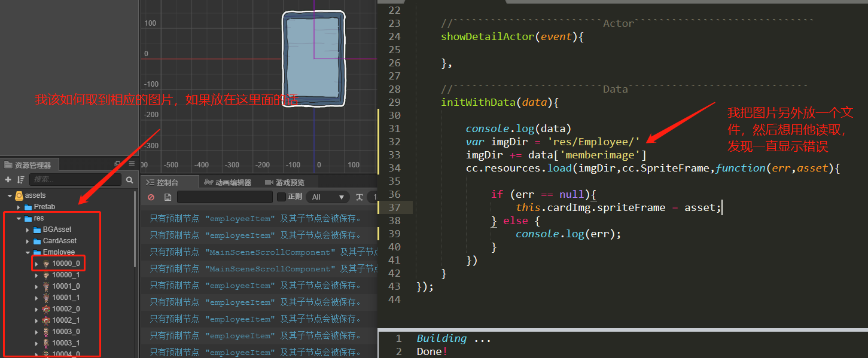Select the 10001_0 asset name
This screenshot has width=868, height=358.
66,286
